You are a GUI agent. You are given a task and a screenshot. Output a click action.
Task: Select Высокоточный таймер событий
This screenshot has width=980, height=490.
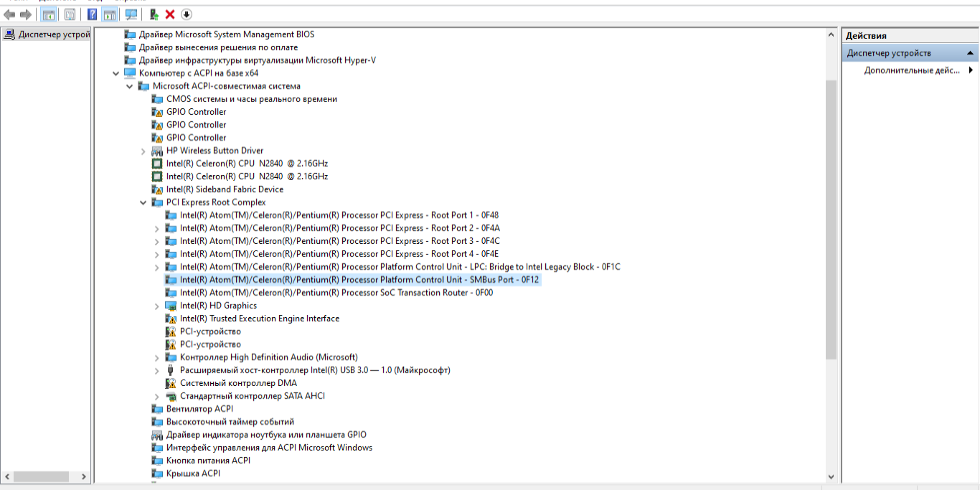[230, 422]
